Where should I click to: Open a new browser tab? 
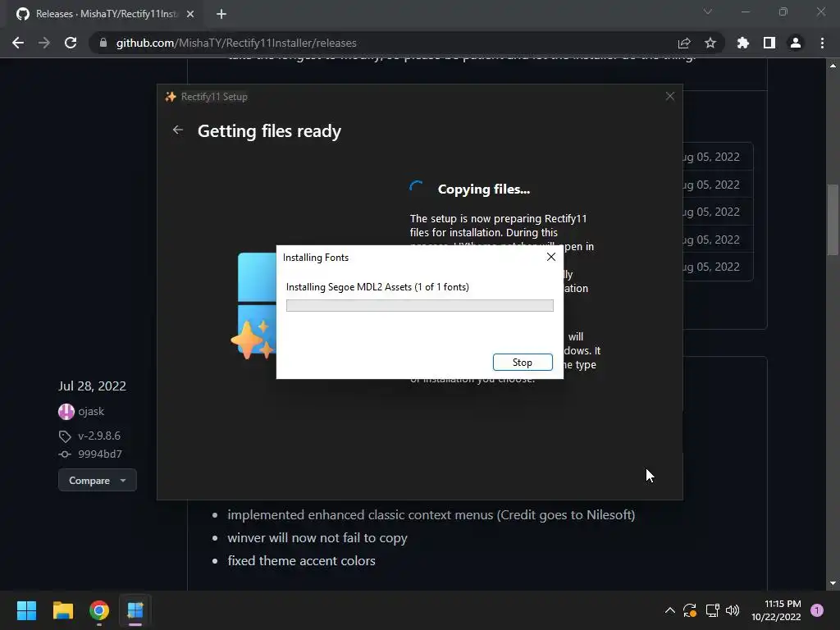click(x=221, y=14)
